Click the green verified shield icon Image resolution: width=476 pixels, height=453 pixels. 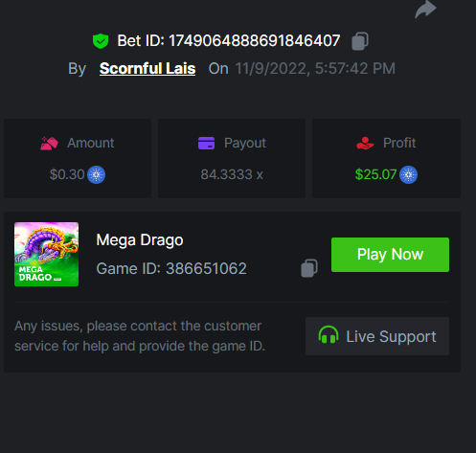coord(101,41)
